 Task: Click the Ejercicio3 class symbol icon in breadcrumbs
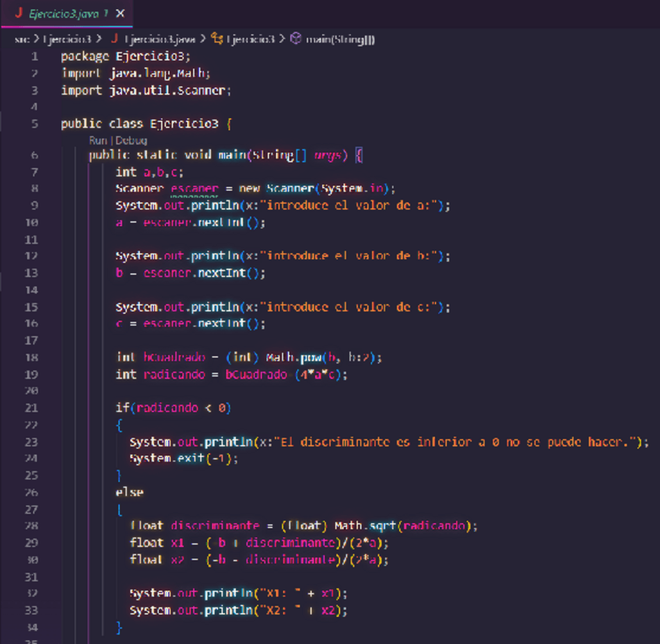(x=217, y=39)
